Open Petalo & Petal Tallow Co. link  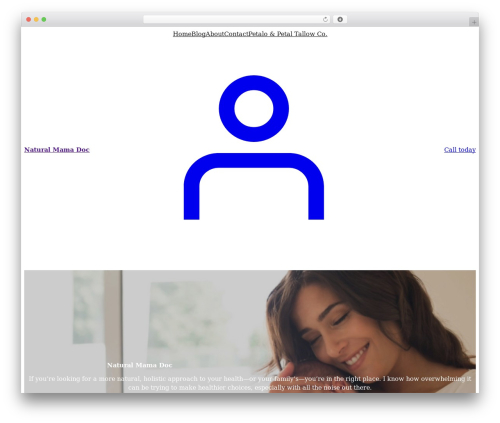tap(288, 34)
